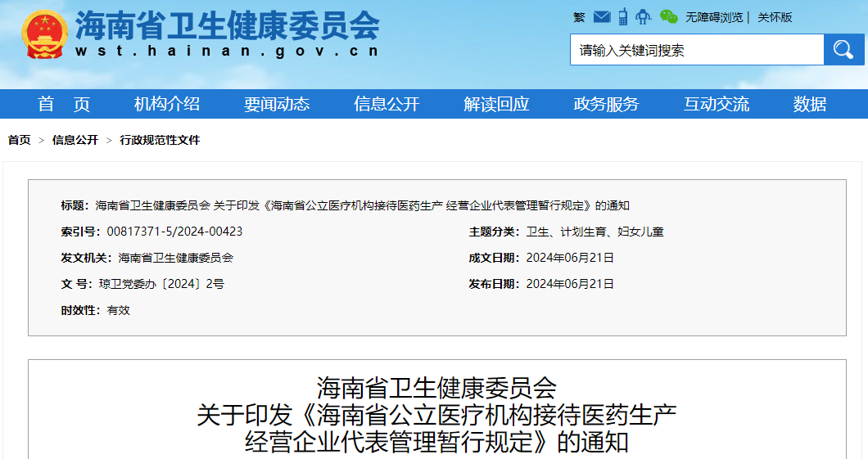This screenshot has height=459, width=868.
Task: Open the mobile phone version icon
Action: coord(623,16)
